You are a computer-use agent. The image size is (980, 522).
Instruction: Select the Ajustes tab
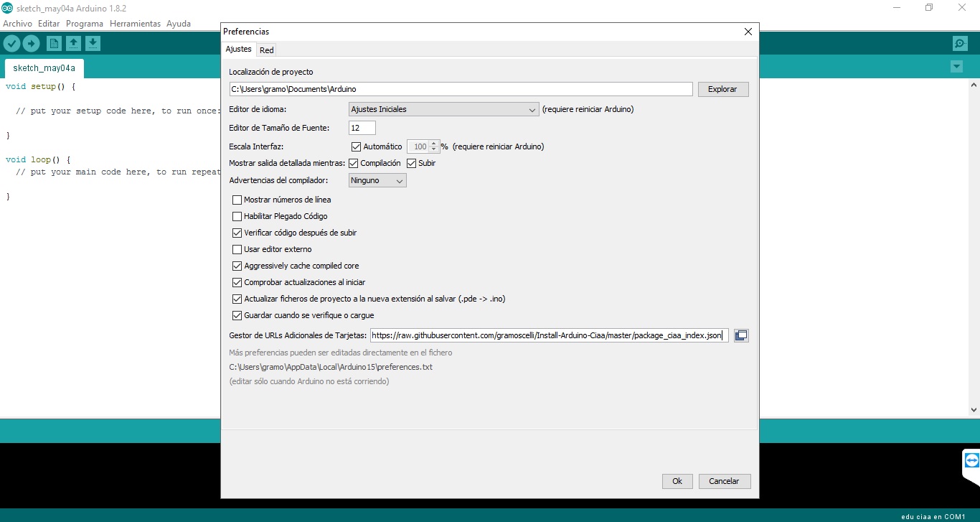tap(238, 49)
